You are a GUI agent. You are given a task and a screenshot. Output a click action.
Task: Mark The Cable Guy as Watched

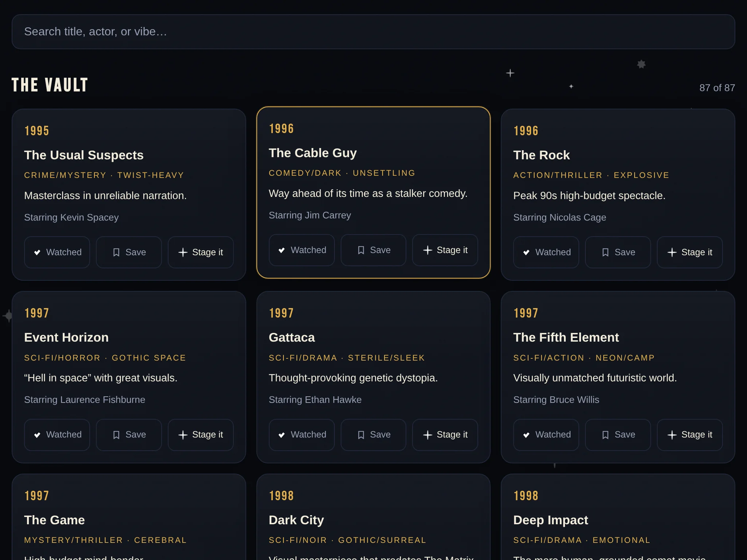pos(302,250)
